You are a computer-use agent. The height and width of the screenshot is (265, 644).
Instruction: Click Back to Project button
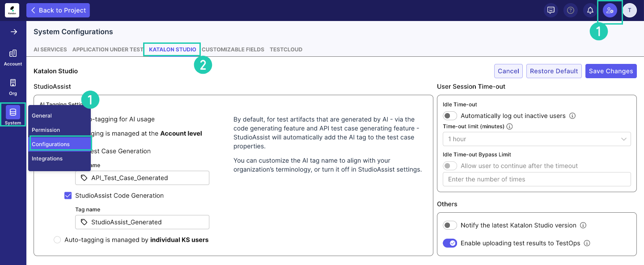(58, 10)
